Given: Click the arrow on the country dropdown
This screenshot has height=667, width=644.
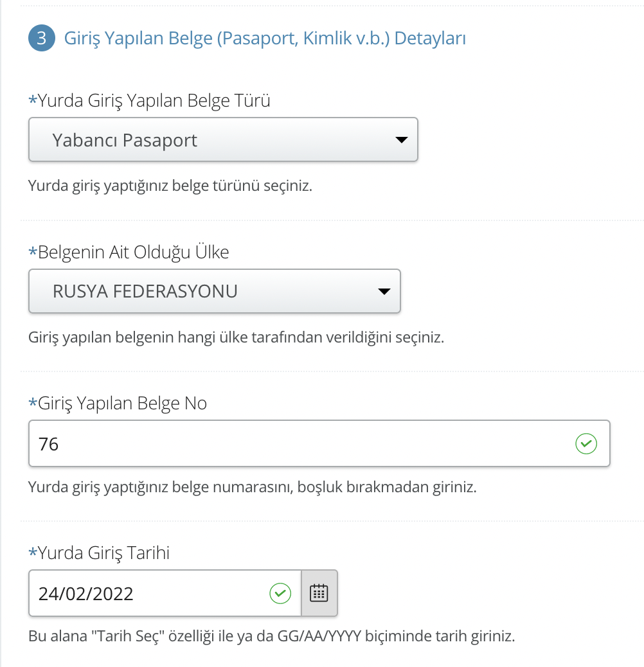Looking at the screenshot, I should [x=384, y=291].
